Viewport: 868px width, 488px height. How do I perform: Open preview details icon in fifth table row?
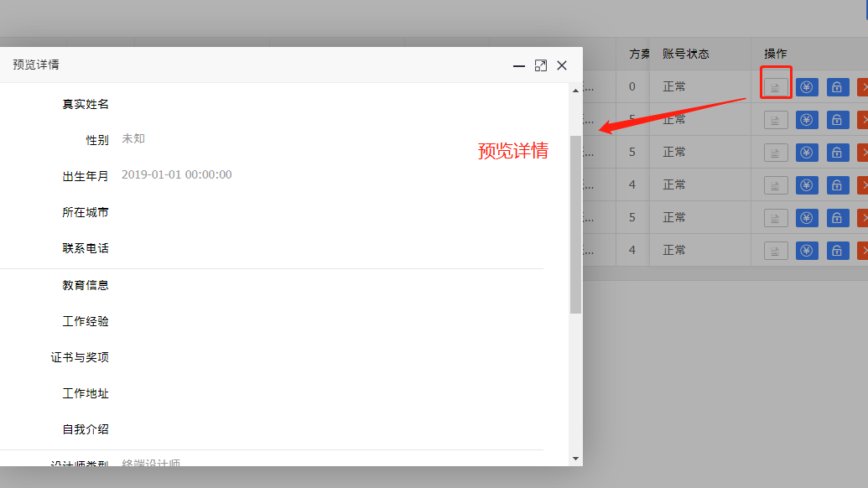tap(776, 217)
